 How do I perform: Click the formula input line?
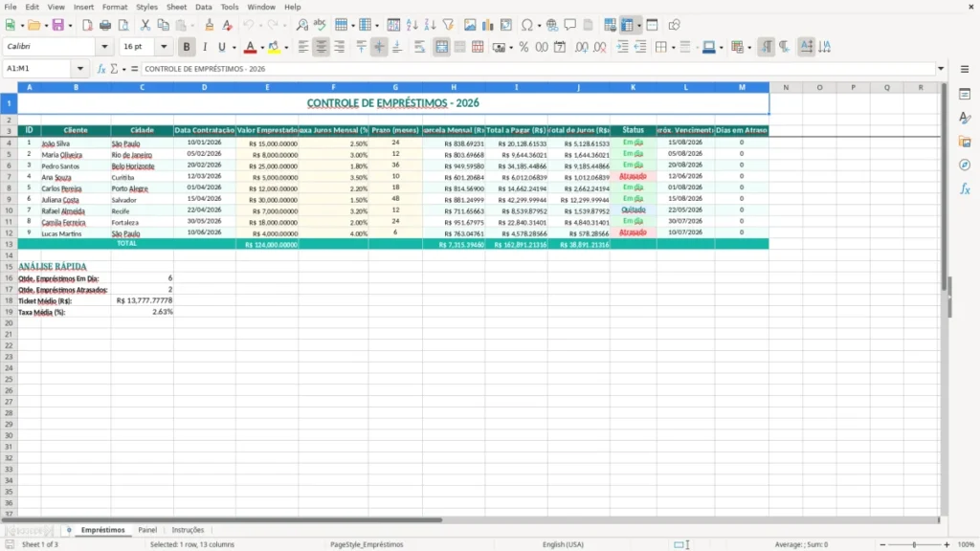(x=538, y=69)
